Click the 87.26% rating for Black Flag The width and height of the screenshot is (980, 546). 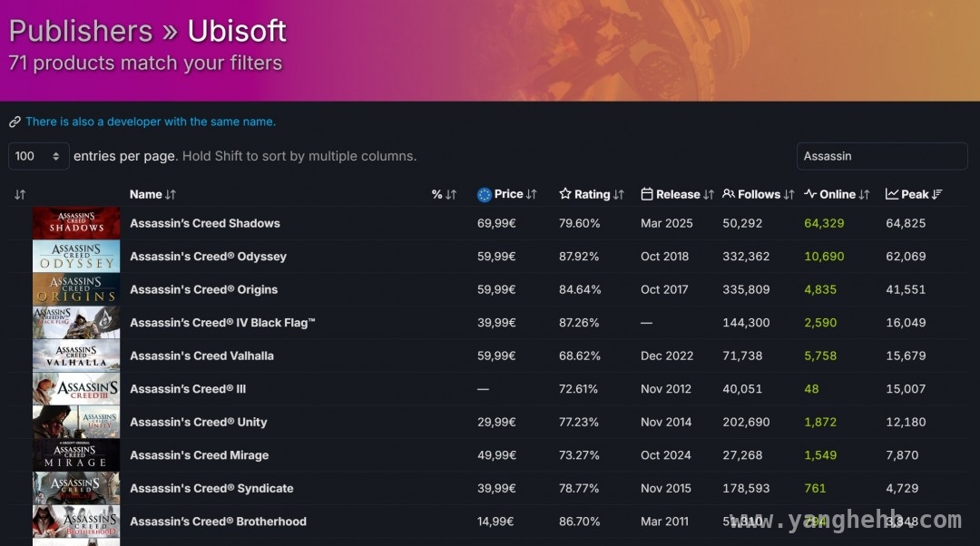(579, 322)
